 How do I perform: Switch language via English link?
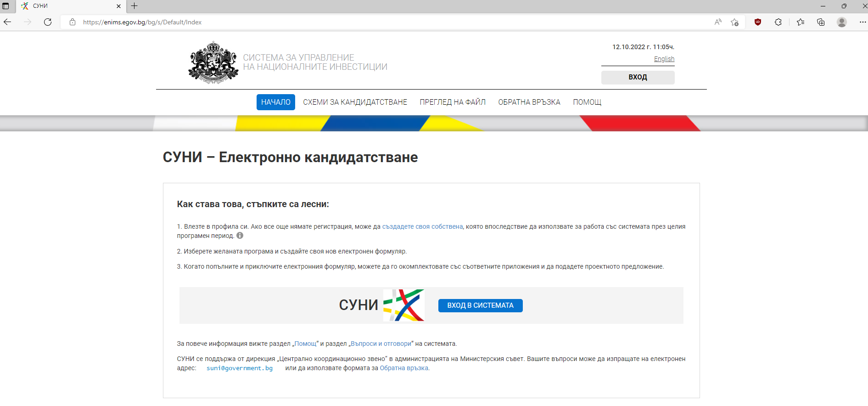click(x=664, y=59)
